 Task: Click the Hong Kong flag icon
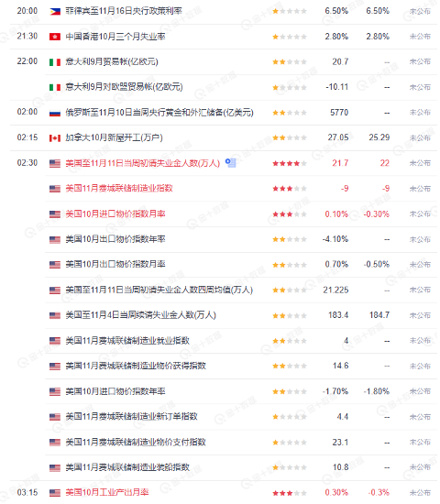55,38
